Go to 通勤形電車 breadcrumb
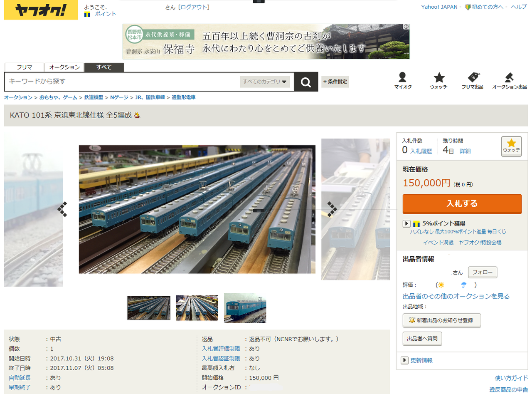Screen dimensions: 532x394 184,97
